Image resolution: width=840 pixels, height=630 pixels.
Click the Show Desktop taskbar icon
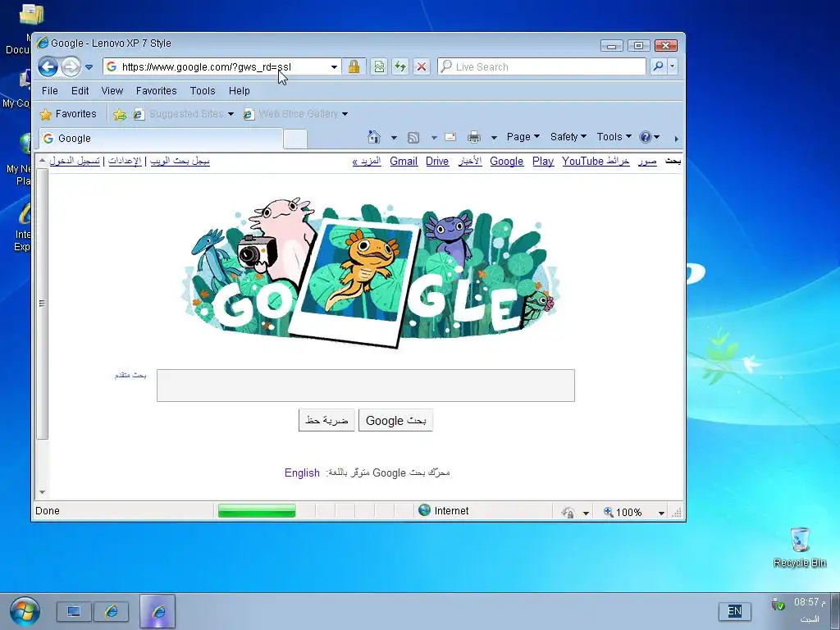point(74,611)
